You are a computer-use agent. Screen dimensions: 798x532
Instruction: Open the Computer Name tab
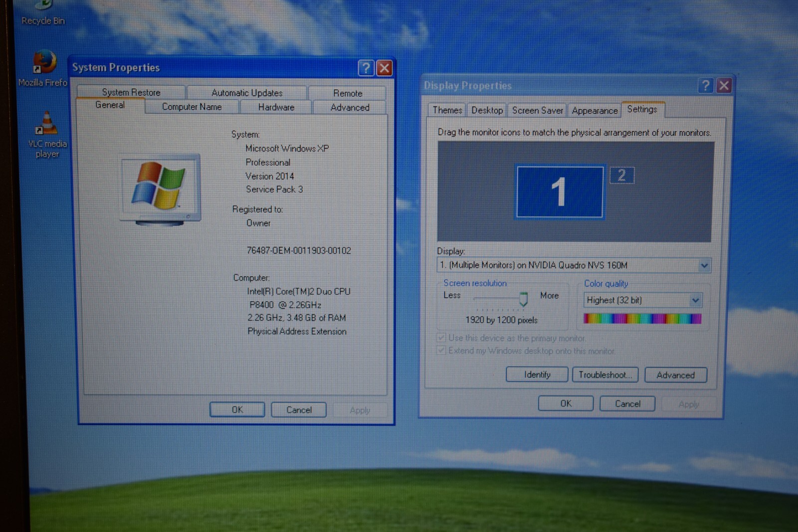click(x=192, y=107)
